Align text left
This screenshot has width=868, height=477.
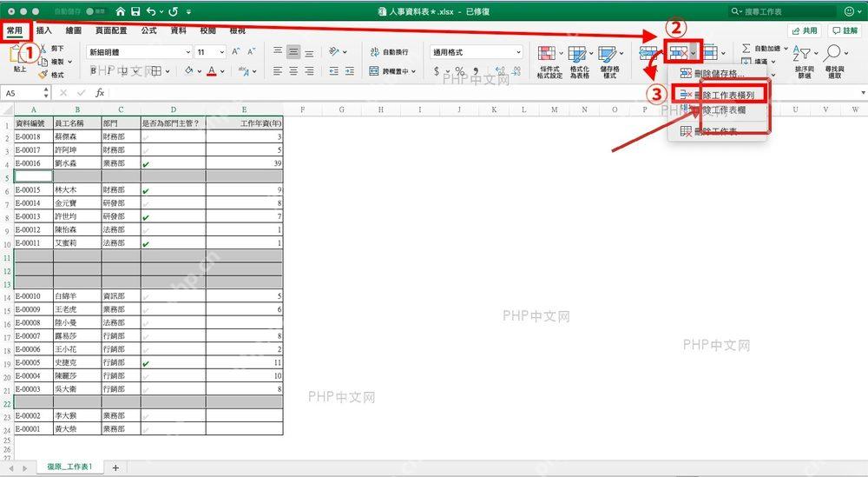[278, 71]
